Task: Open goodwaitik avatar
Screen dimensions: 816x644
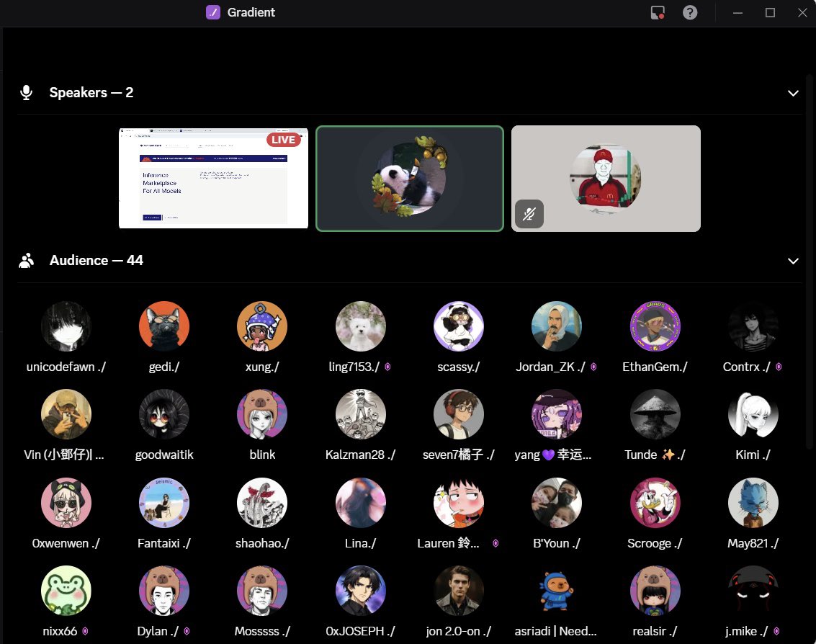Action: (x=164, y=414)
